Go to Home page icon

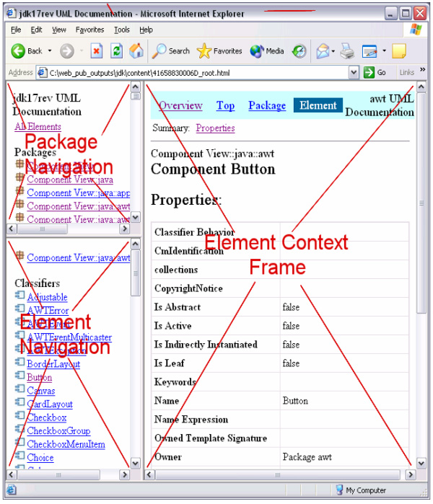click(x=136, y=50)
